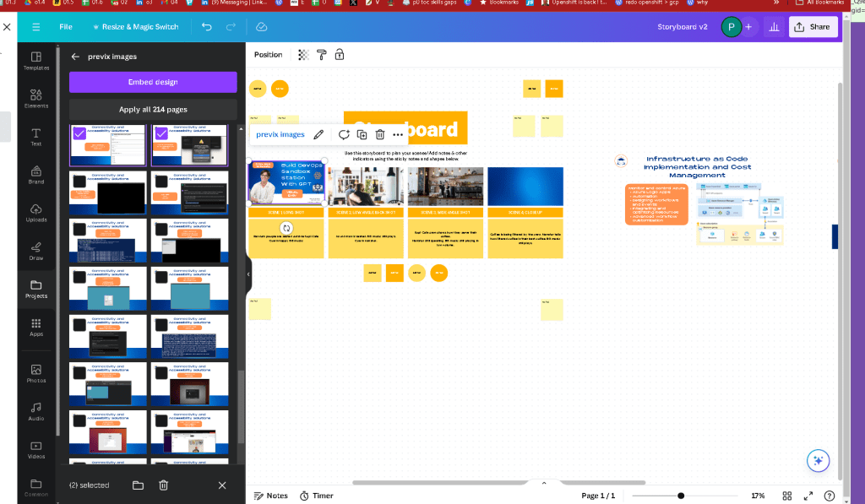Open the transparency checkerboard tool
This screenshot has width=865, height=504.
pyautogui.click(x=303, y=55)
